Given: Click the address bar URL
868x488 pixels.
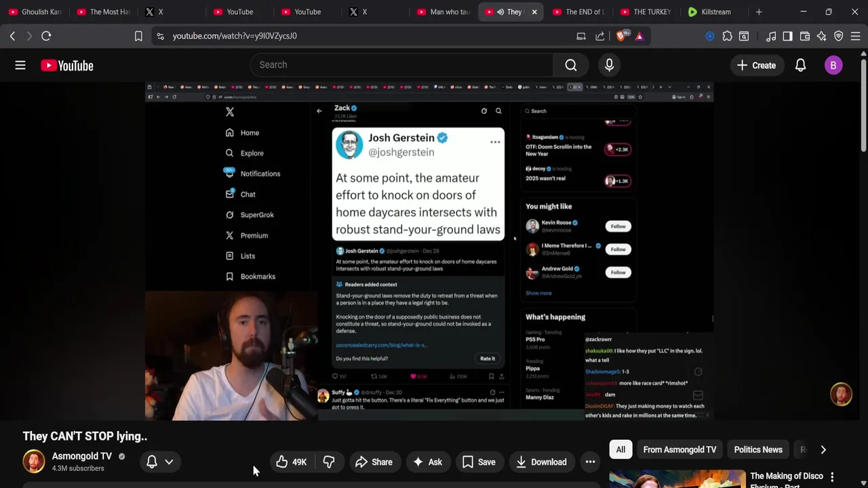Looking at the screenshot, I should pyautogui.click(x=235, y=36).
